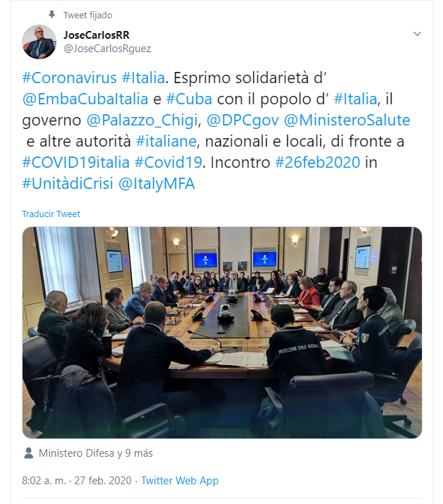Click the #Coronavirus hashtag
Screen dimensions: 443x504
(x=69, y=78)
